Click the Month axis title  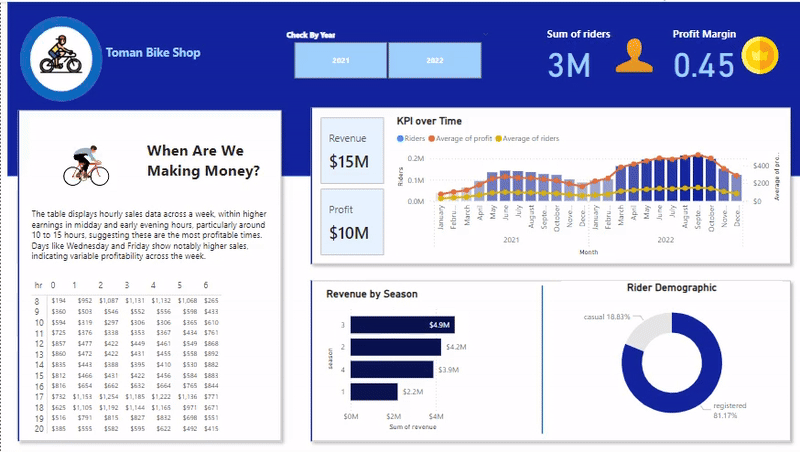pos(588,252)
